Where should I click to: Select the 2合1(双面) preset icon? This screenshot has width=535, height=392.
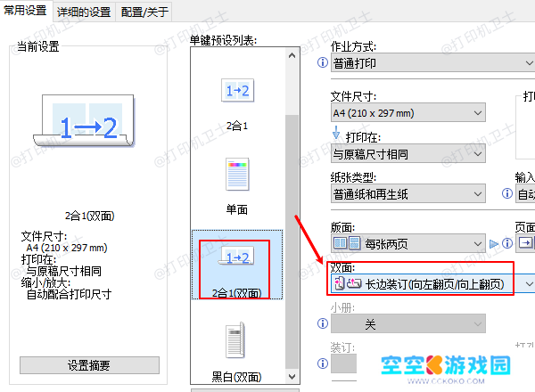(x=236, y=256)
